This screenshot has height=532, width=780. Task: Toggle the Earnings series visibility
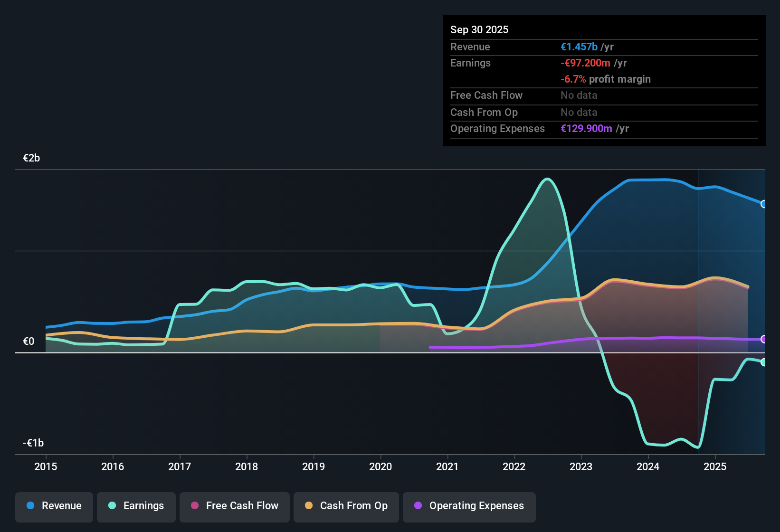tap(136, 506)
